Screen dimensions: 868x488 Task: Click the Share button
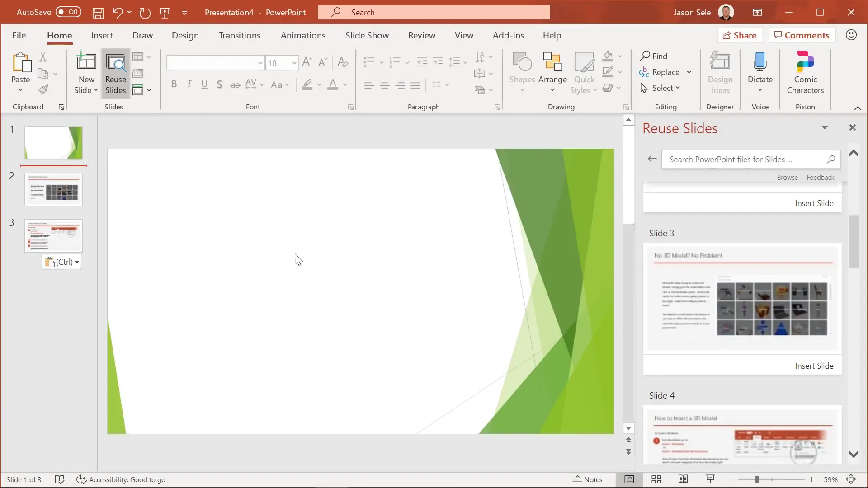point(740,35)
